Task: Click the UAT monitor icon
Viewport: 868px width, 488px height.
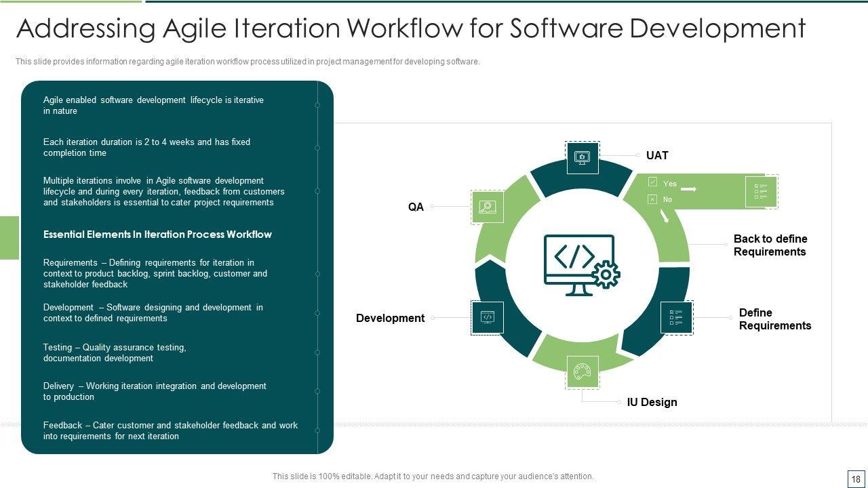Action: (x=582, y=157)
